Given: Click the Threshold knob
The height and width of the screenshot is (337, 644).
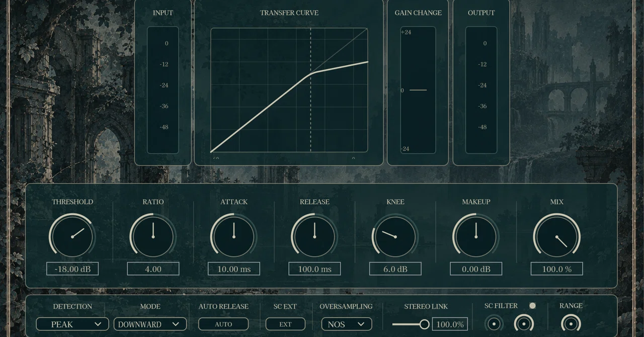Looking at the screenshot, I should point(72,236).
